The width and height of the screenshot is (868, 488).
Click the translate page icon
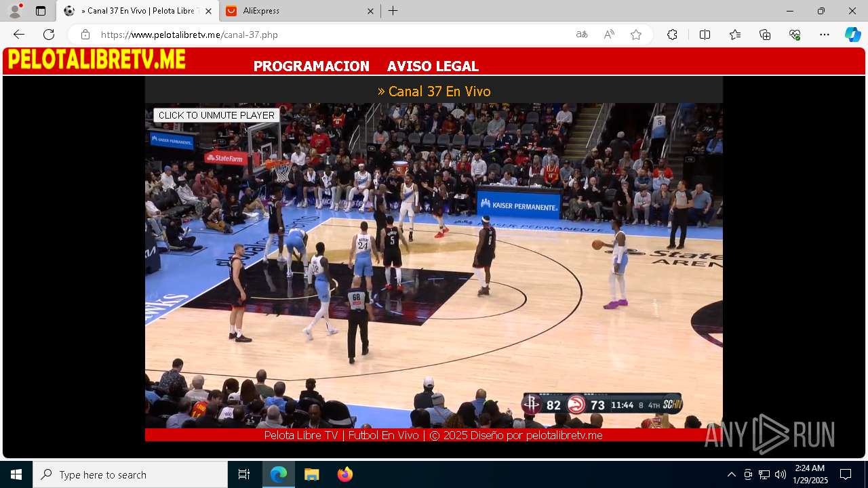point(582,35)
